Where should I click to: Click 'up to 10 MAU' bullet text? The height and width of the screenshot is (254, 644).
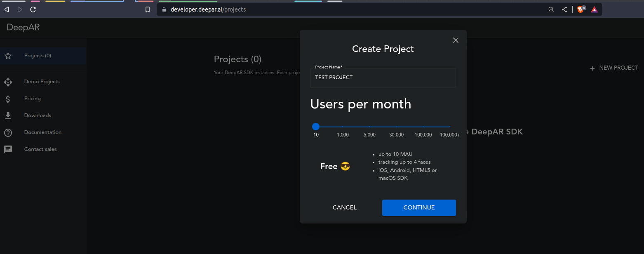(x=395, y=154)
